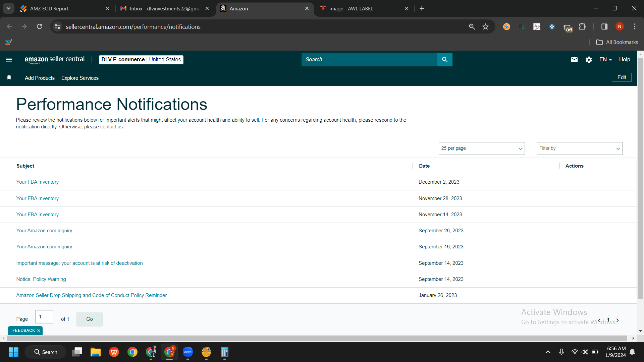This screenshot has width=644, height=362.
Task: Open the Chrome profile avatar N
Action: [620, 26]
